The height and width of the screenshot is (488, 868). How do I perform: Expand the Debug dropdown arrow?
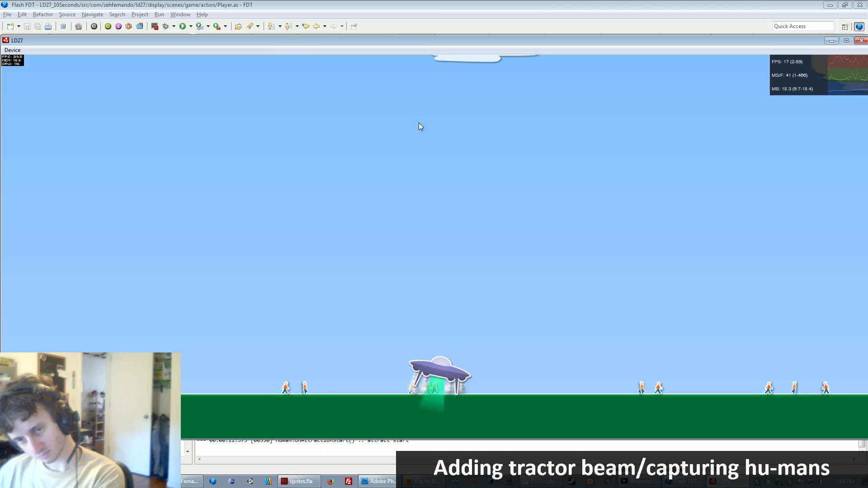coord(174,26)
